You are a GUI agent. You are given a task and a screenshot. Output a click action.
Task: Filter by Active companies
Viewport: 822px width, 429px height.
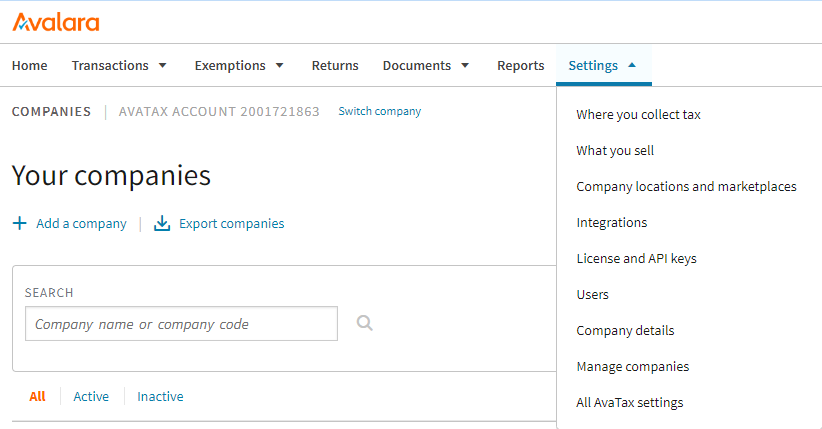click(91, 396)
